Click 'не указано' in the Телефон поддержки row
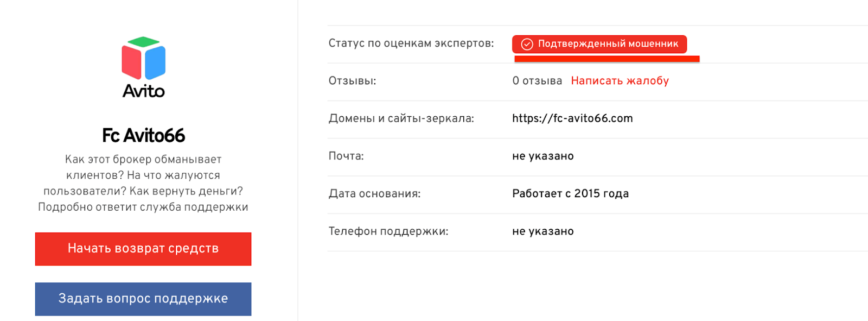The image size is (868, 321). pos(542,231)
